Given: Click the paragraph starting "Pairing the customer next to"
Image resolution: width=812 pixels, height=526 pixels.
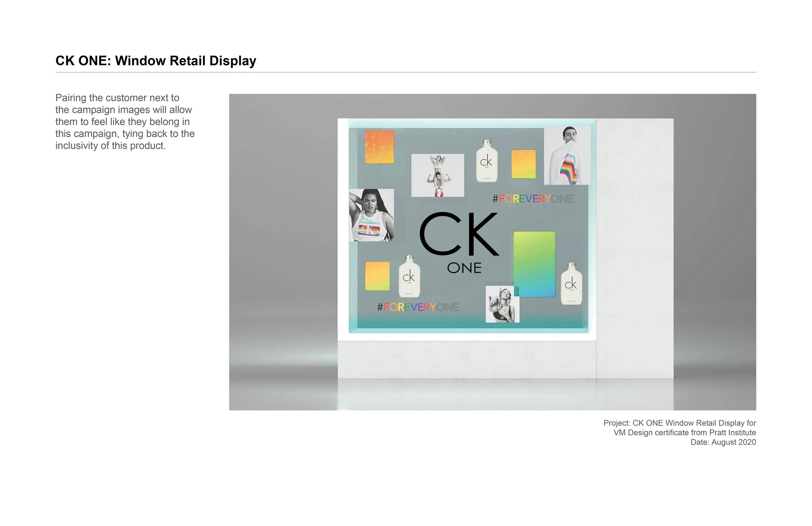Looking at the screenshot, I should pyautogui.click(x=125, y=122).
